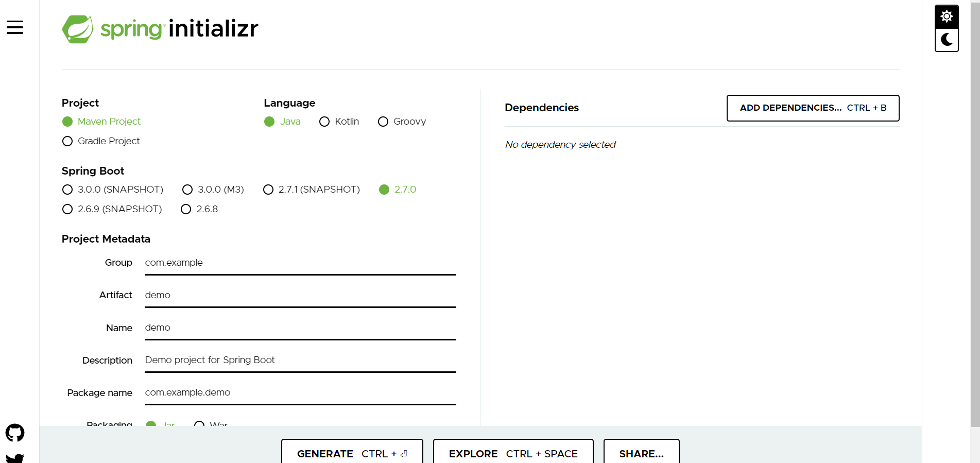Click the Share button

tap(641, 452)
